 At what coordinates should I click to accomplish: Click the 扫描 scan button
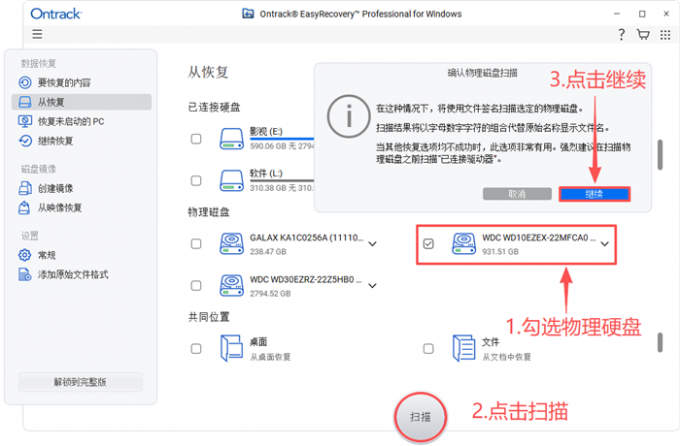coord(420,417)
